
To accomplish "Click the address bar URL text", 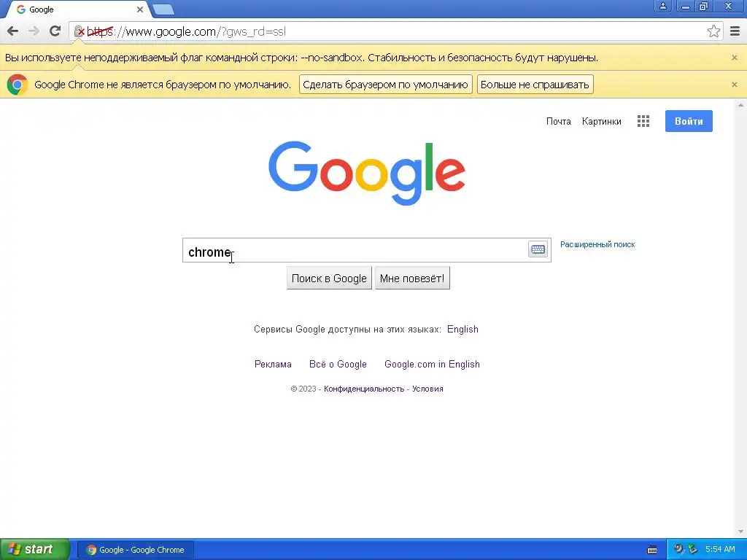I will tap(186, 32).
